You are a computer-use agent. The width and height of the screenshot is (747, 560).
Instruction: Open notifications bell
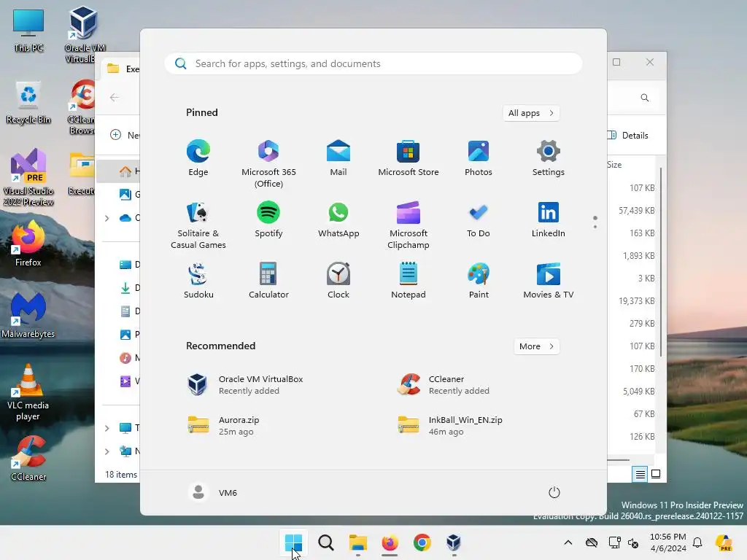[697, 542]
